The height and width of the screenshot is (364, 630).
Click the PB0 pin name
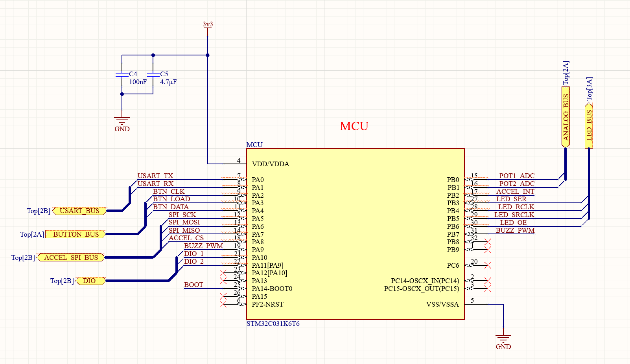pyautogui.click(x=453, y=180)
